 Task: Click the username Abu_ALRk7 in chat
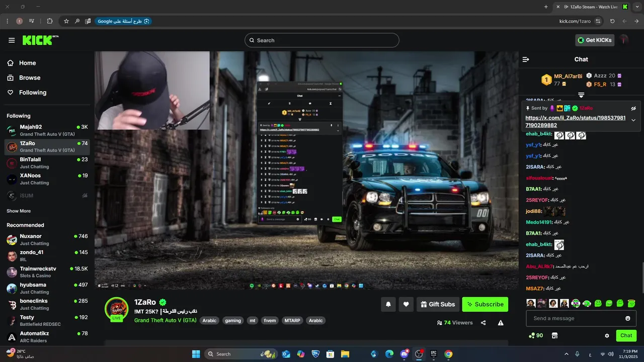click(539, 266)
